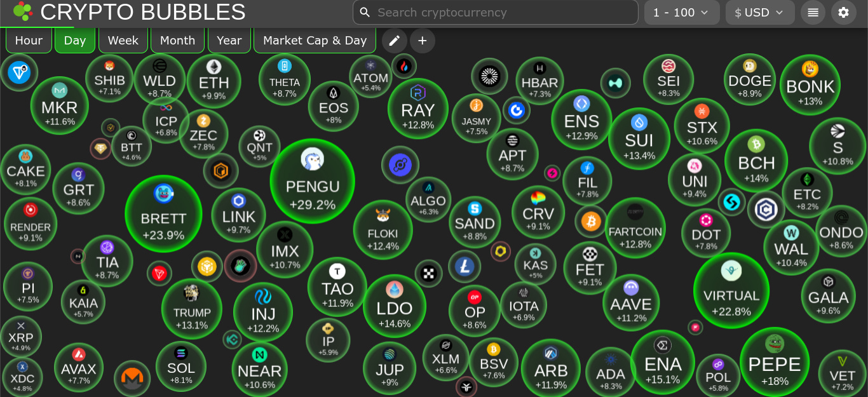Open the $ USD currency dropdown

click(x=760, y=12)
